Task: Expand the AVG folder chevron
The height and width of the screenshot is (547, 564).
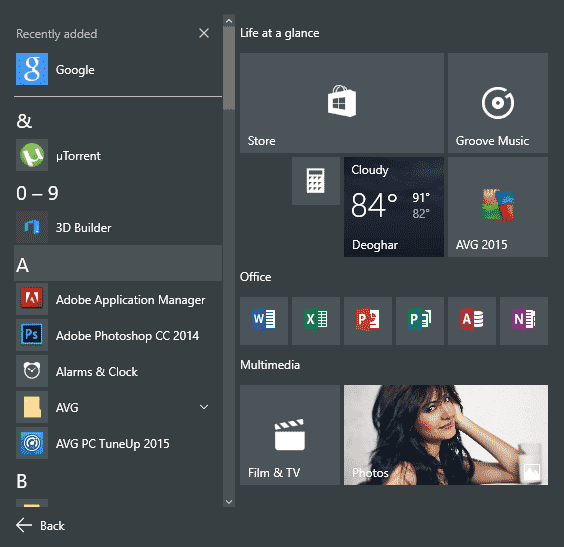Action: (x=204, y=407)
